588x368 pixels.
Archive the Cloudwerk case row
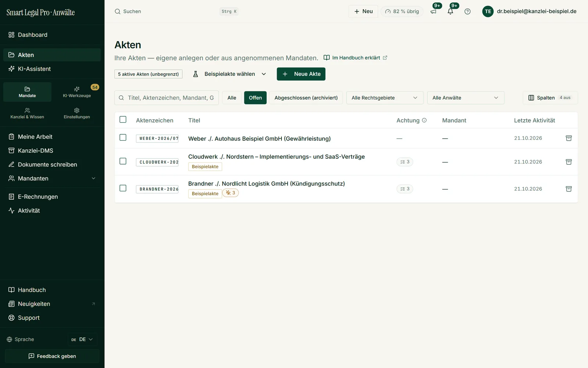(x=569, y=162)
